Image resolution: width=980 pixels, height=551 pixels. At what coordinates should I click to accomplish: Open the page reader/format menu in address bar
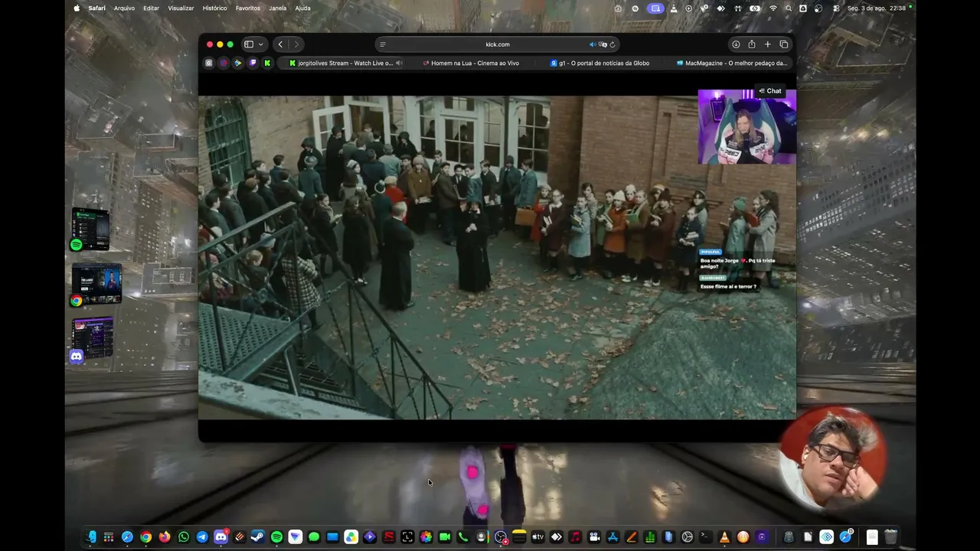click(x=383, y=44)
